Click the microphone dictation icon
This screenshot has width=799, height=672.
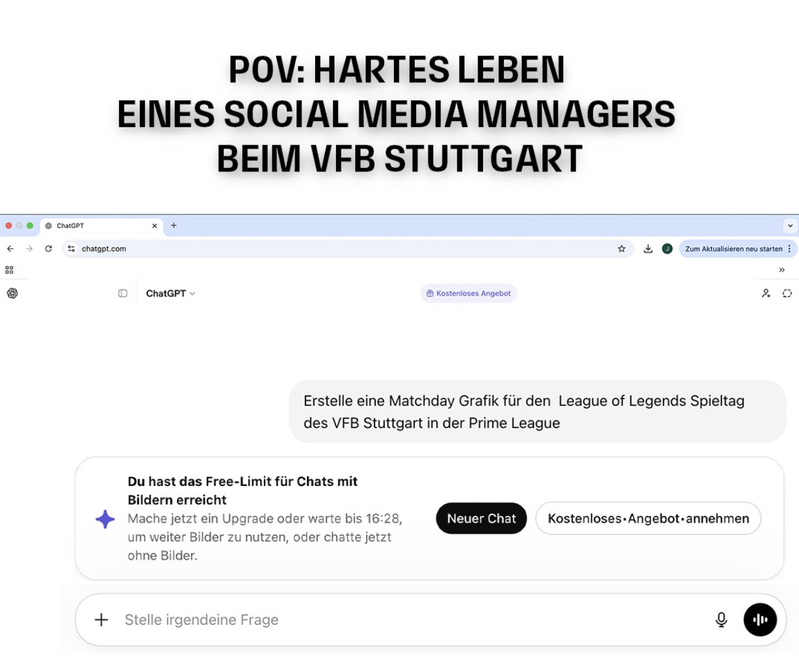tap(721, 619)
